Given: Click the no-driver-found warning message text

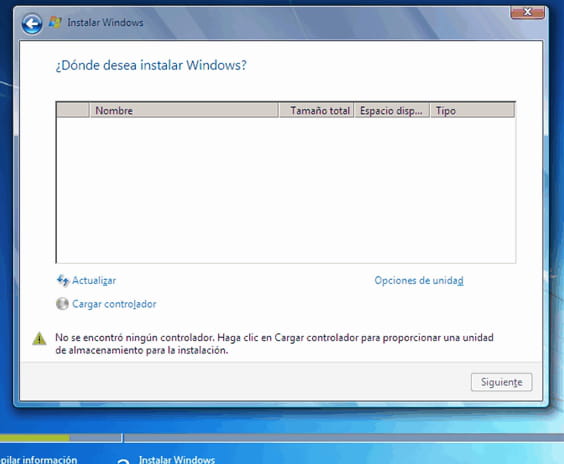Looking at the screenshot, I should 274,344.
